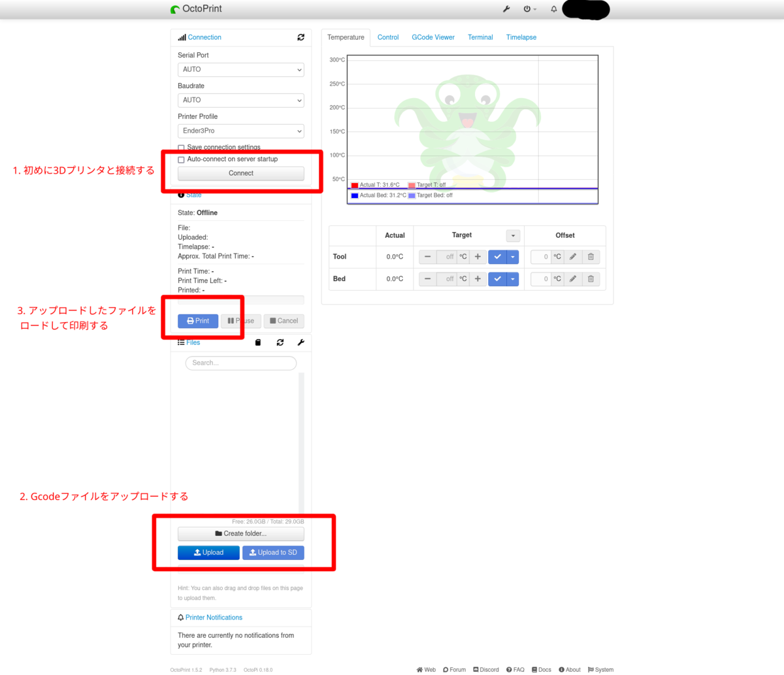Open the System footer link
The image size is (784, 675).
pos(600,670)
